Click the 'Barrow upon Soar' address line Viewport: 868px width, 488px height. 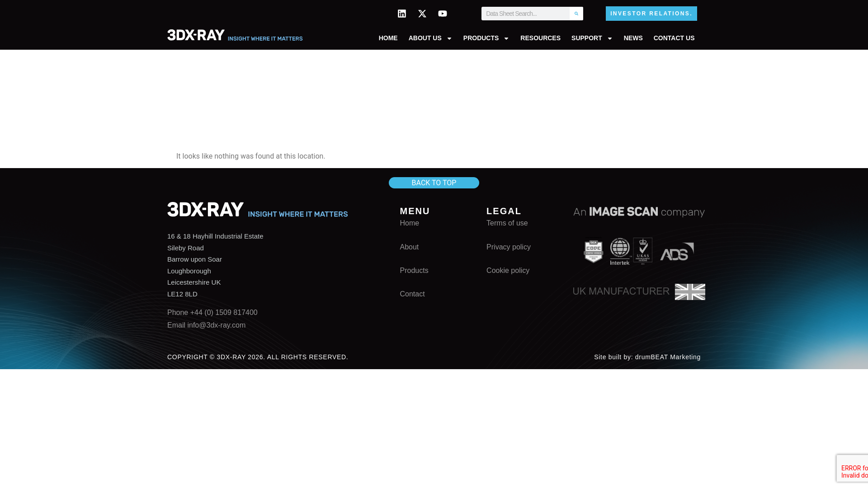click(x=194, y=259)
